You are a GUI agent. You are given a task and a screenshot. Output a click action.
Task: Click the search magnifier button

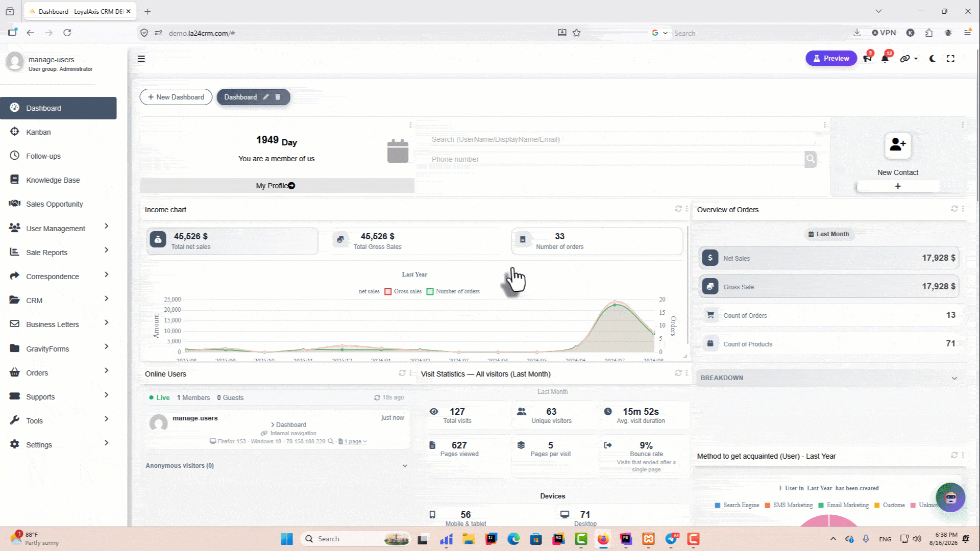point(811,159)
